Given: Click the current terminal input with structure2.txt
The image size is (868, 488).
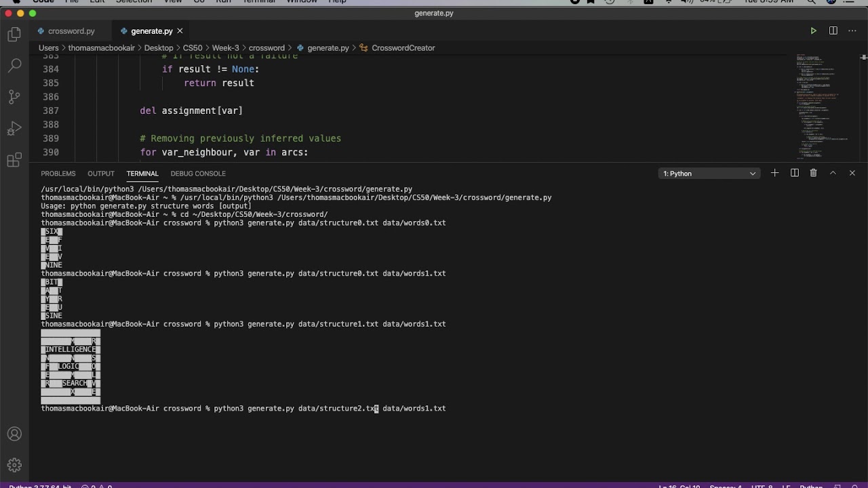Looking at the screenshot, I should pyautogui.click(x=330, y=409).
